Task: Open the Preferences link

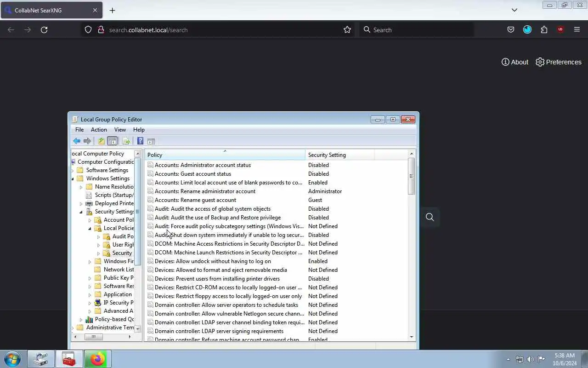Action: [559, 62]
